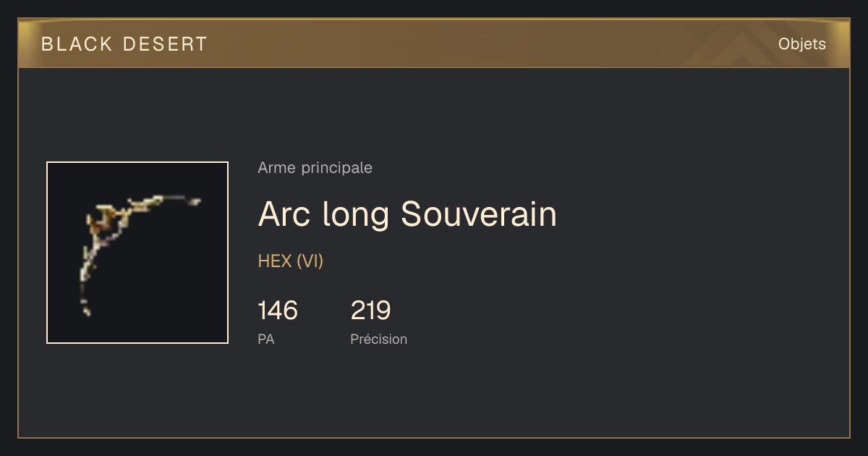The image size is (868, 456).
Task: Open the Objets link in header
Action: (x=801, y=44)
